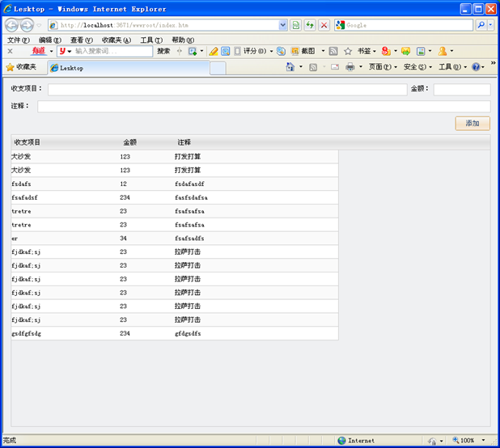Open the 帮助(H) menu
Image resolution: width=500 pixels, height=448 pixels.
coord(183,40)
